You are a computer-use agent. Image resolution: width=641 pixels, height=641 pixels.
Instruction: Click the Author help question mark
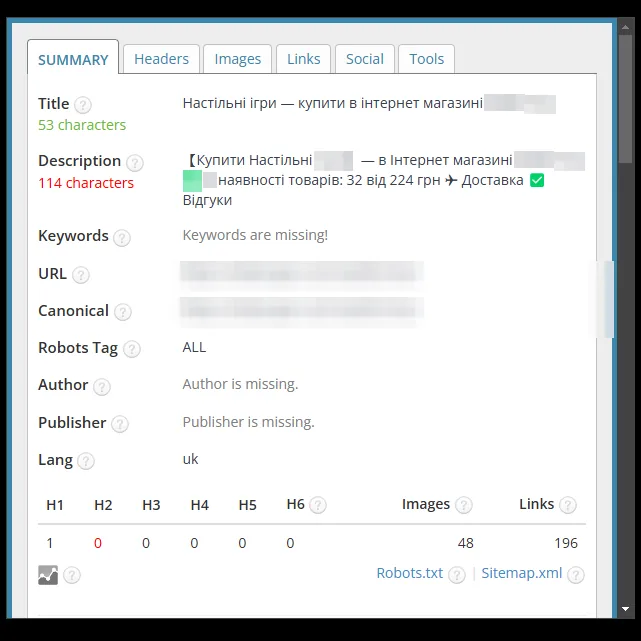coord(102,386)
